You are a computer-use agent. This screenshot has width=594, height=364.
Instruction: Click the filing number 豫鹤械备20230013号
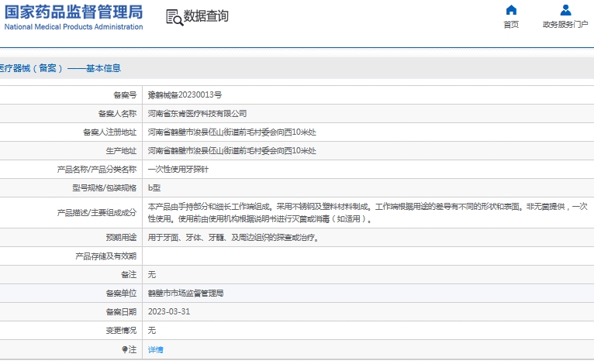[x=185, y=94]
